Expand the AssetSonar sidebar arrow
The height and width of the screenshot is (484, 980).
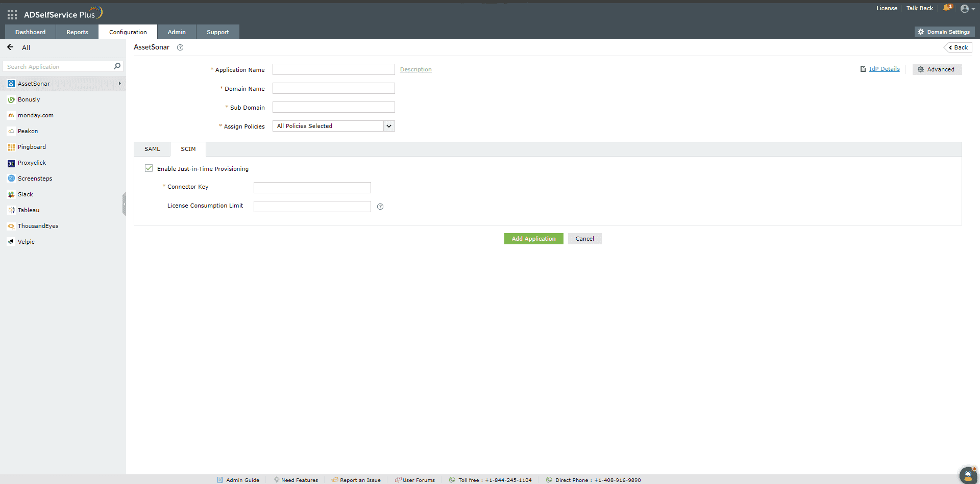point(120,84)
